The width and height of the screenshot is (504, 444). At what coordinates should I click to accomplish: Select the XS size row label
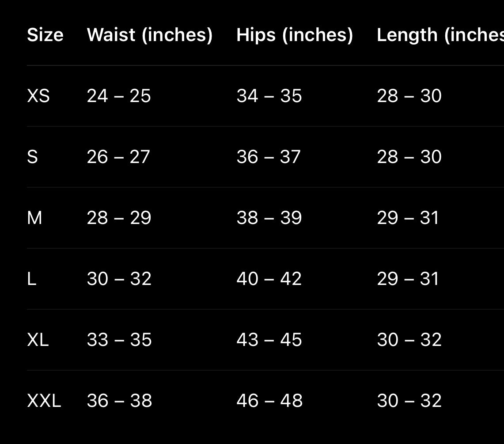coord(38,96)
